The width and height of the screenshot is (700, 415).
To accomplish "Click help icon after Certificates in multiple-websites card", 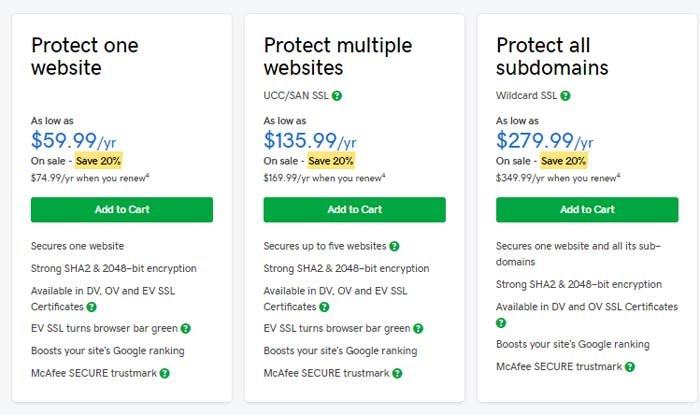I will 325,307.
